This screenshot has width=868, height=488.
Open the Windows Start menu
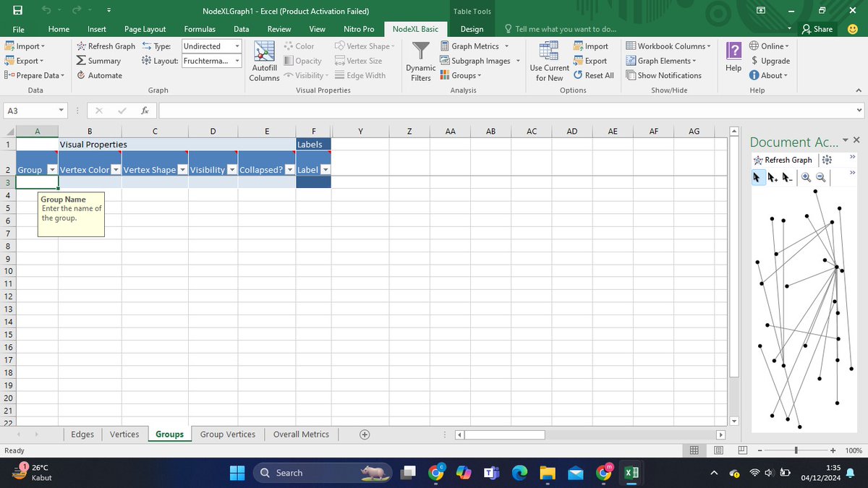point(238,473)
